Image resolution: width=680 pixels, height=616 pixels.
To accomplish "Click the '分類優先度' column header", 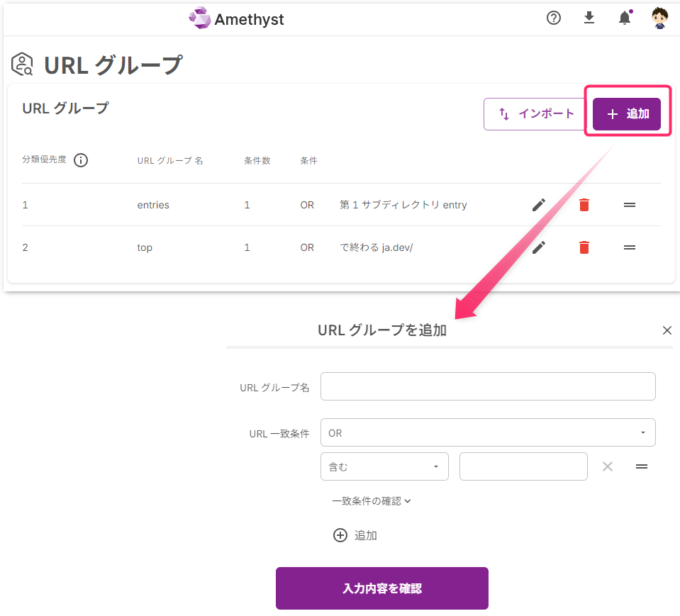I will tap(44, 159).
